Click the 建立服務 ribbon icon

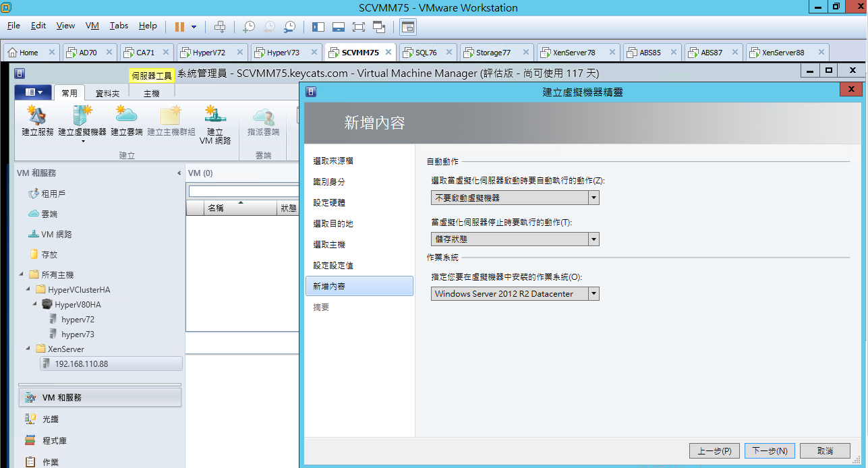pos(37,121)
